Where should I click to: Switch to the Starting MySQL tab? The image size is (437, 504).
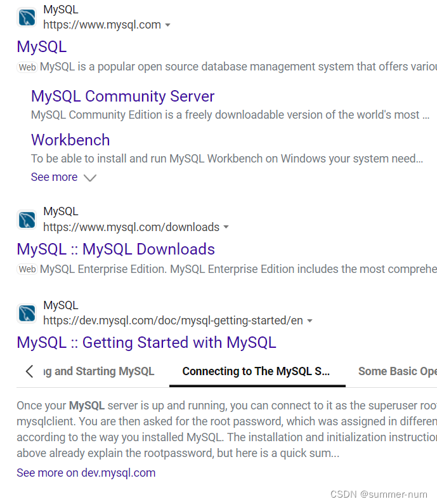pyautogui.click(x=98, y=371)
